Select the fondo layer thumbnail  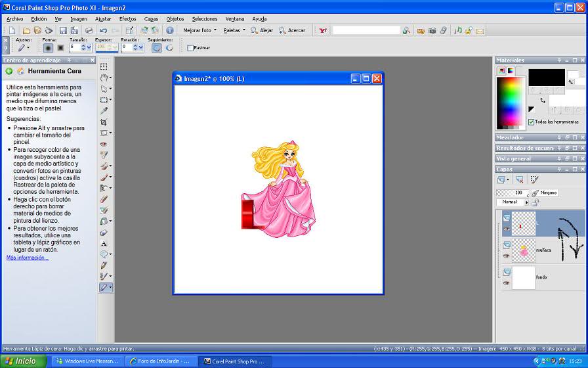tap(524, 278)
